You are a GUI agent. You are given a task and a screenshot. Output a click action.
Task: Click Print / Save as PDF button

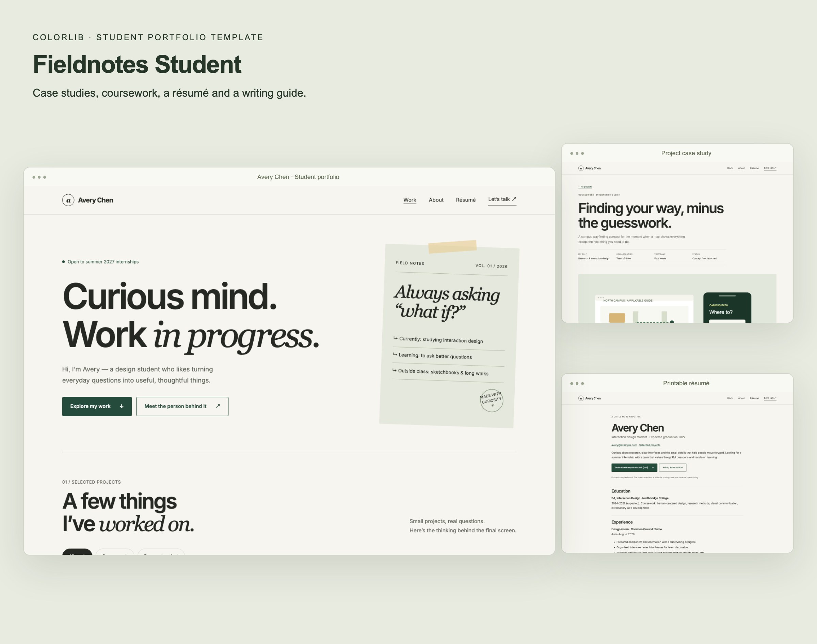(x=673, y=468)
